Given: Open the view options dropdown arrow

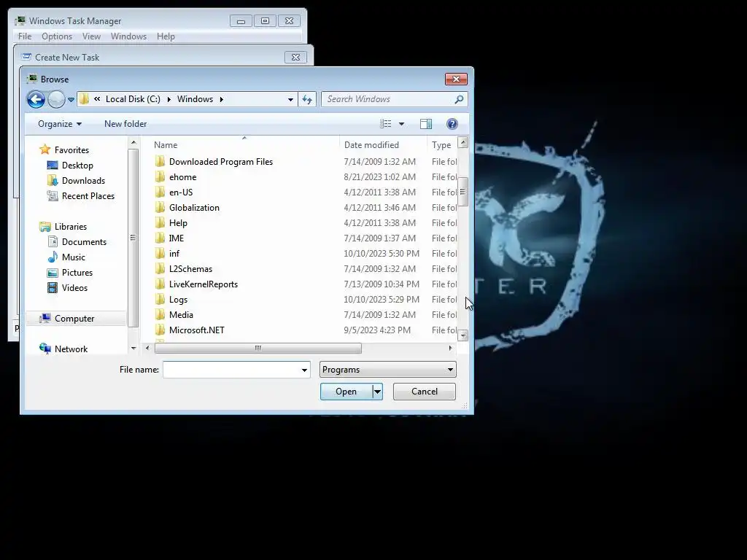Looking at the screenshot, I should pyautogui.click(x=402, y=124).
